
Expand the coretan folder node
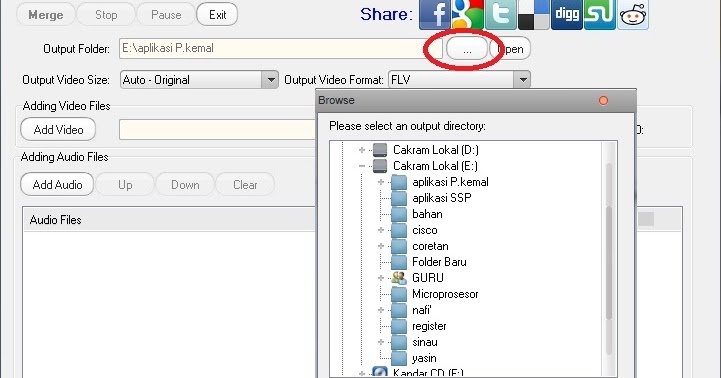click(x=381, y=246)
